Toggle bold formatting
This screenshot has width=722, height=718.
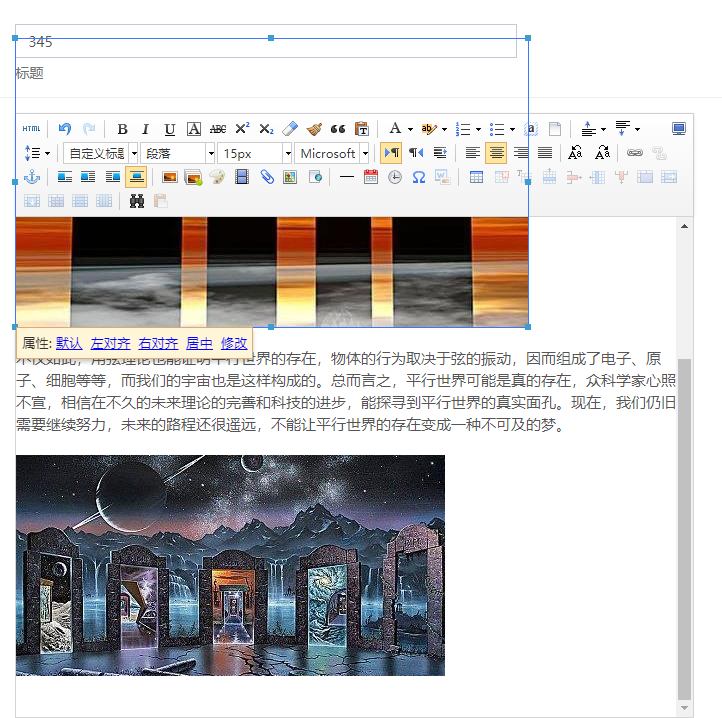(122, 129)
